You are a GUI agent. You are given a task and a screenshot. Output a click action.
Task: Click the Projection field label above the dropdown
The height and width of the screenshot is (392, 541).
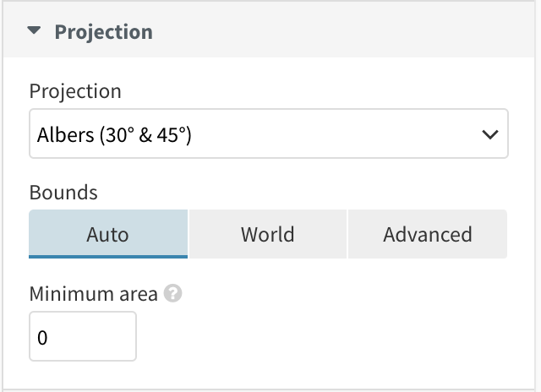point(75,91)
